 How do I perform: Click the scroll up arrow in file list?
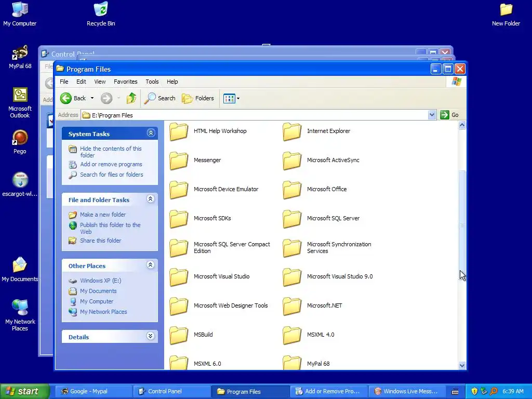(x=462, y=125)
